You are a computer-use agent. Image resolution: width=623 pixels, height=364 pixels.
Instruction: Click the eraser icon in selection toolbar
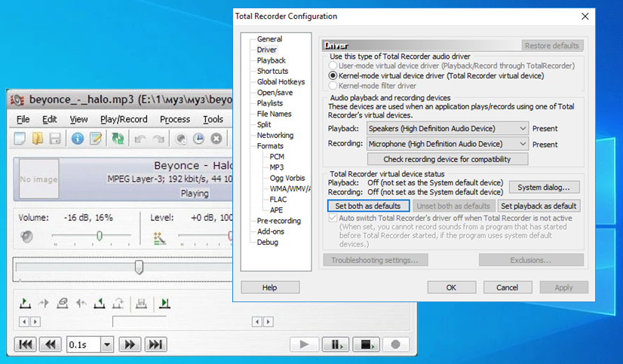[62, 304]
